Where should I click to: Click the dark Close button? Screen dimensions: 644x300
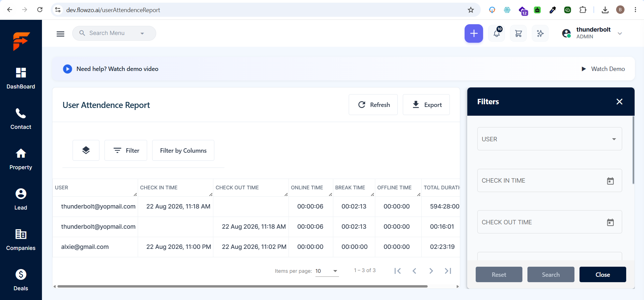[603, 274]
